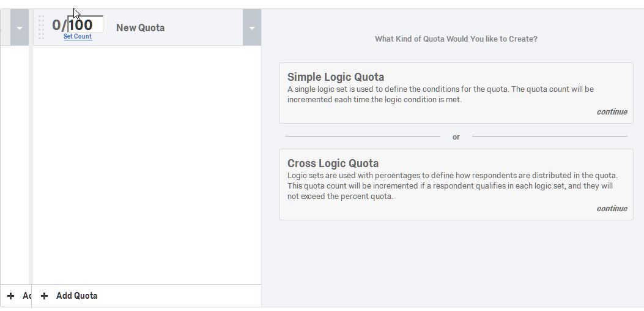
Task: Click the 'What Kind of Quota' heading
Action: [x=456, y=39]
